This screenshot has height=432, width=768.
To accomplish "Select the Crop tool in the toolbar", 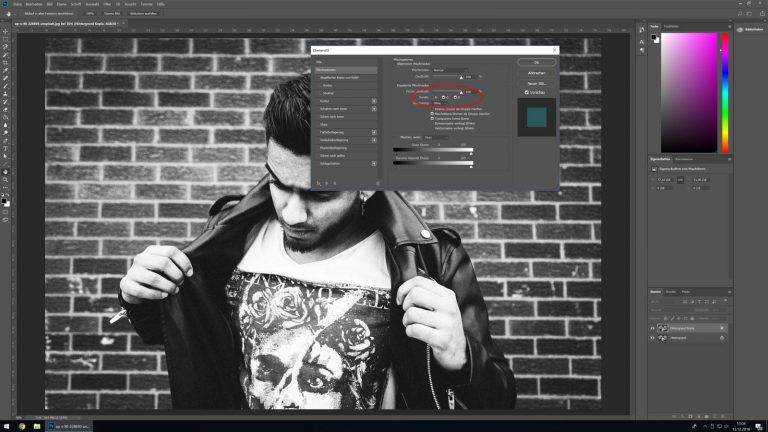I will (x=5, y=62).
